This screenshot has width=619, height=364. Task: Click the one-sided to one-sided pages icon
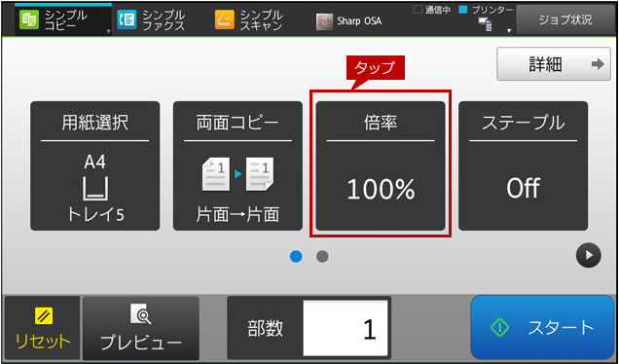pos(237,174)
